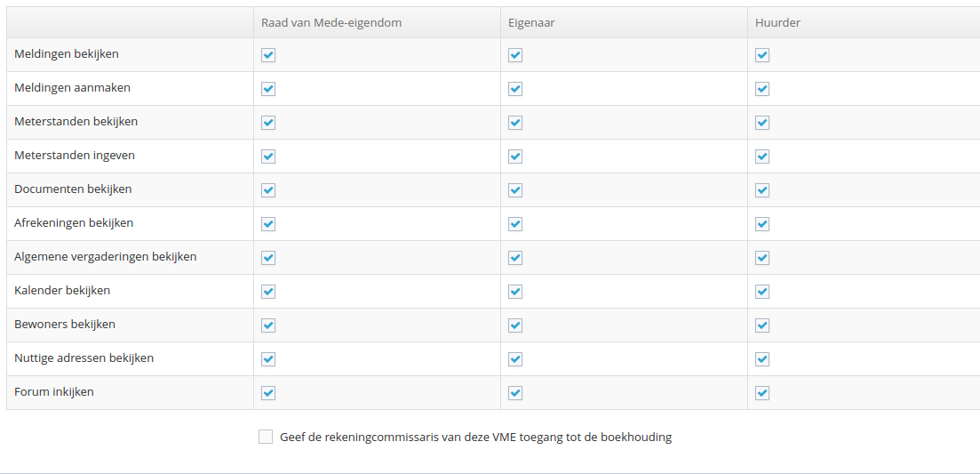Disable Kalender bekijken for Huurder

761,292
